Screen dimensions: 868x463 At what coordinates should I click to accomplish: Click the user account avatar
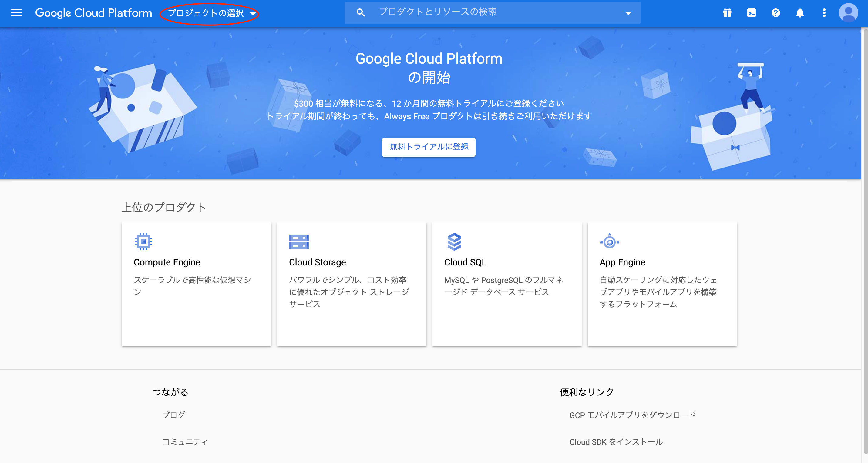(x=848, y=13)
